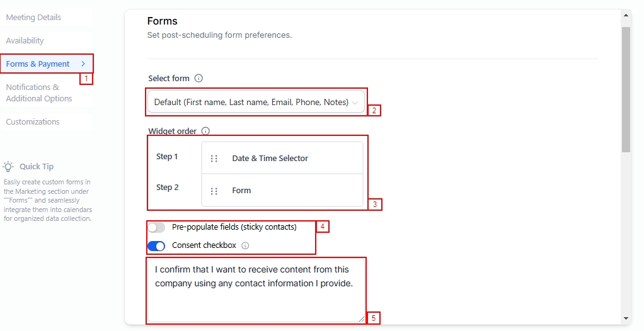Go to Availability section
Viewport: 644px width, 331px height.
click(x=25, y=41)
